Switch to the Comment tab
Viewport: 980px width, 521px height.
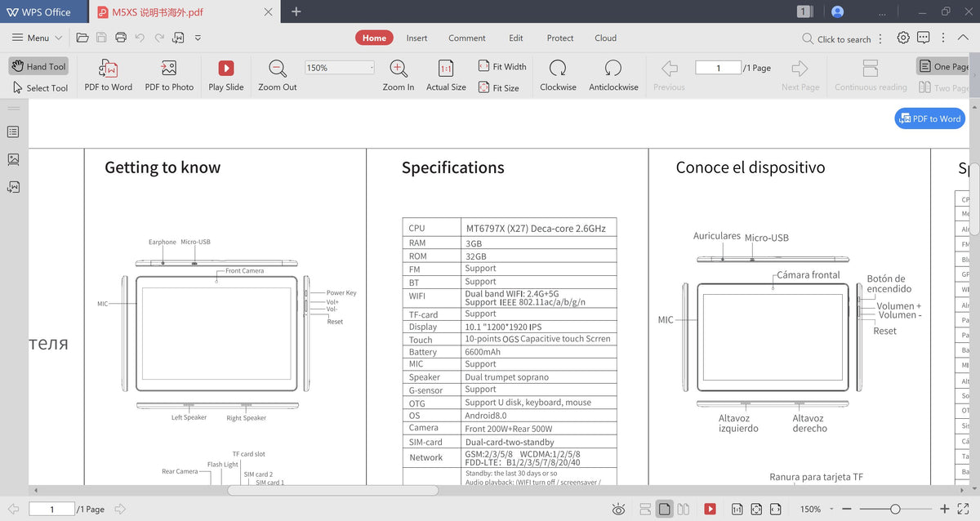(x=466, y=38)
